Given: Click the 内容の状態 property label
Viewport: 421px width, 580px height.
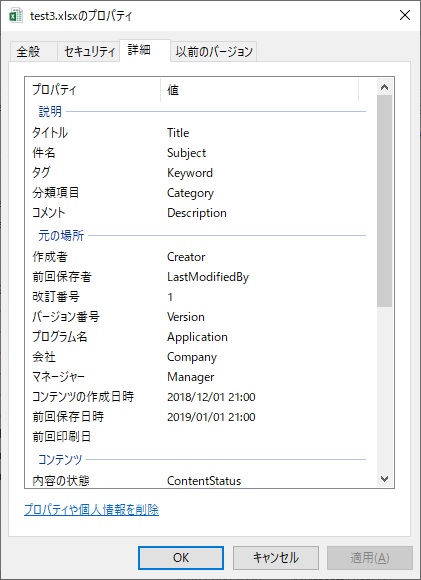Looking at the screenshot, I should (x=61, y=480).
